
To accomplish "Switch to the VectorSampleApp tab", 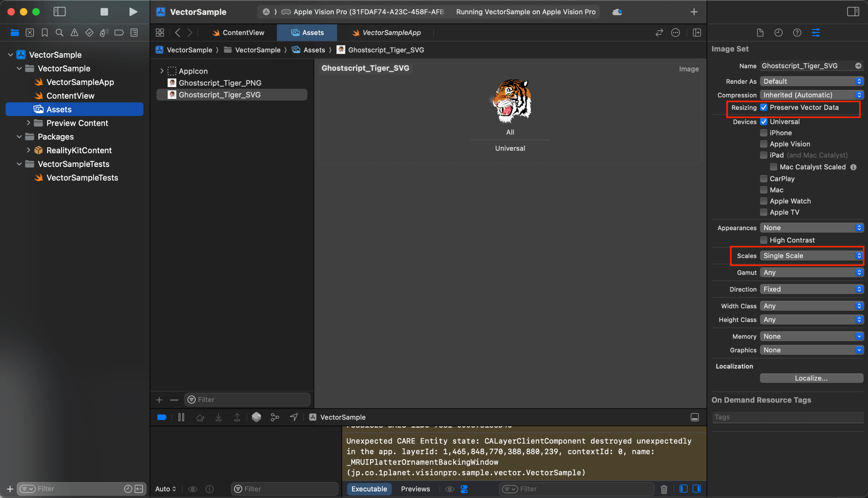I will 387,33.
